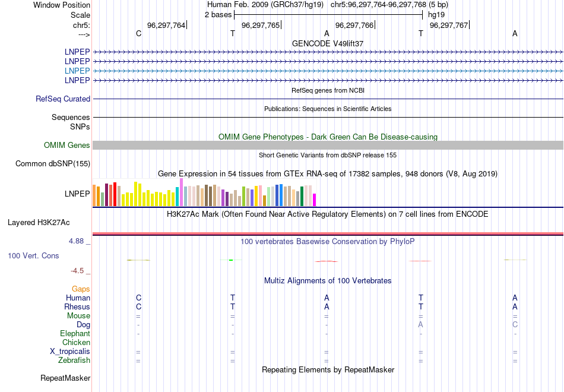The width and height of the screenshot is (564, 392).
Task: Select the topmost LNPEP transcript label
Action: tap(77, 52)
